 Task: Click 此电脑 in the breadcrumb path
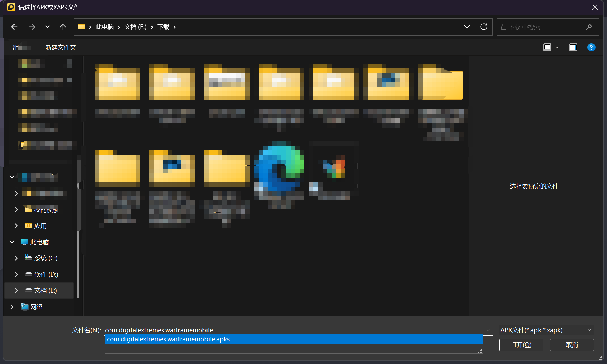pyautogui.click(x=104, y=27)
